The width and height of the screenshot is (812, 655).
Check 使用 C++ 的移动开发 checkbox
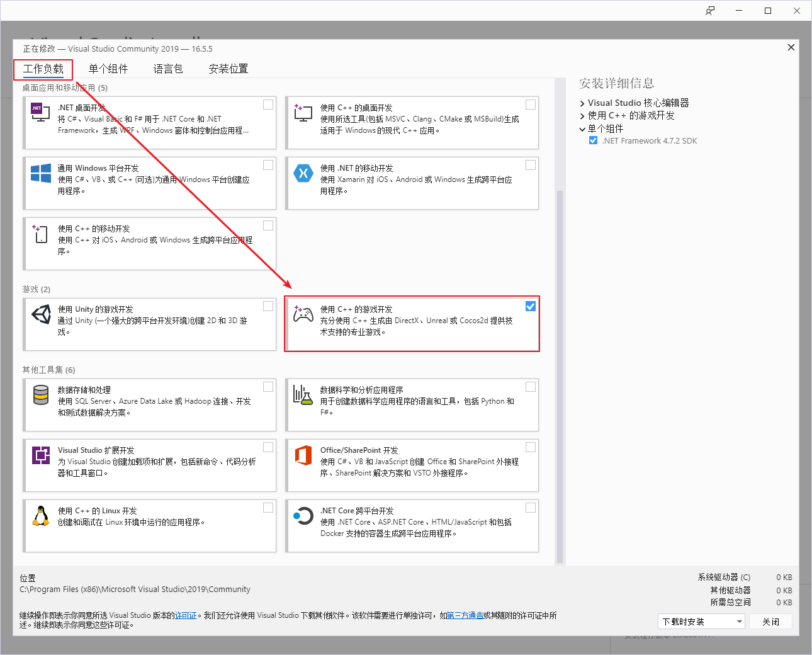pos(268,225)
